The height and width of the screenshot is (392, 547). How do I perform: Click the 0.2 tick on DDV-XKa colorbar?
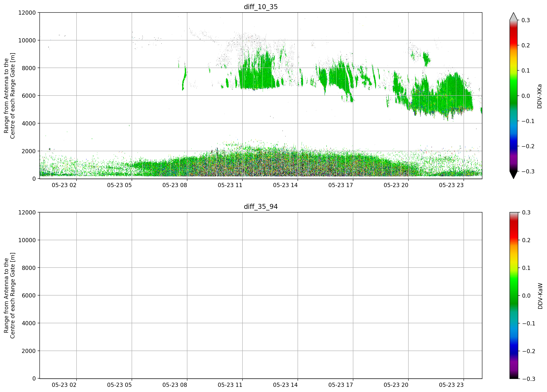[x=526, y=45]
